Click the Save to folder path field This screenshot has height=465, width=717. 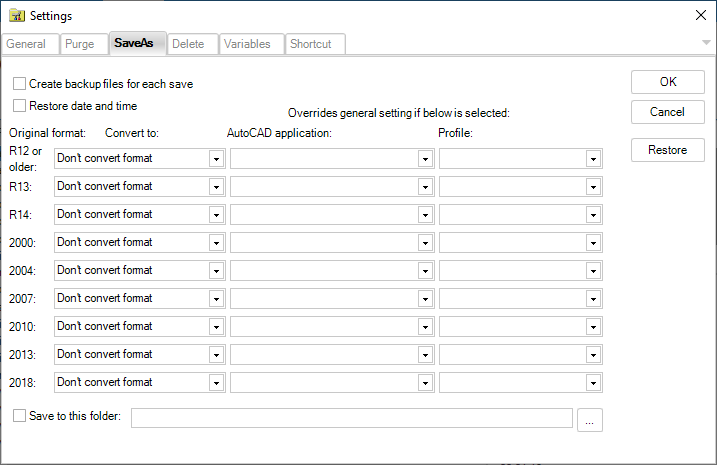pyautogui.click(x=351, y=418)
